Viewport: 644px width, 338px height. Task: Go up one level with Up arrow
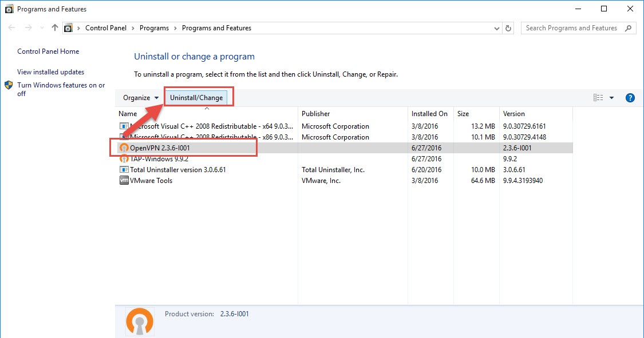[x=54, y=27]
